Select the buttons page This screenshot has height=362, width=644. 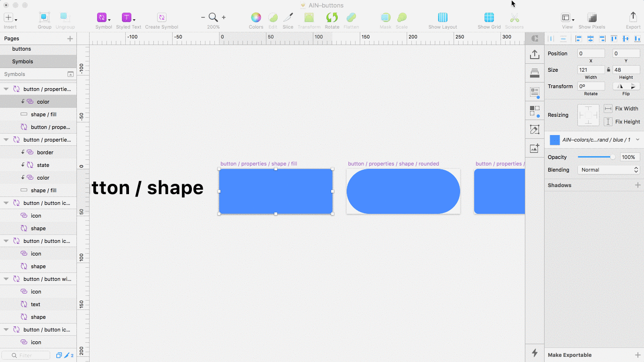coord(38,49)
